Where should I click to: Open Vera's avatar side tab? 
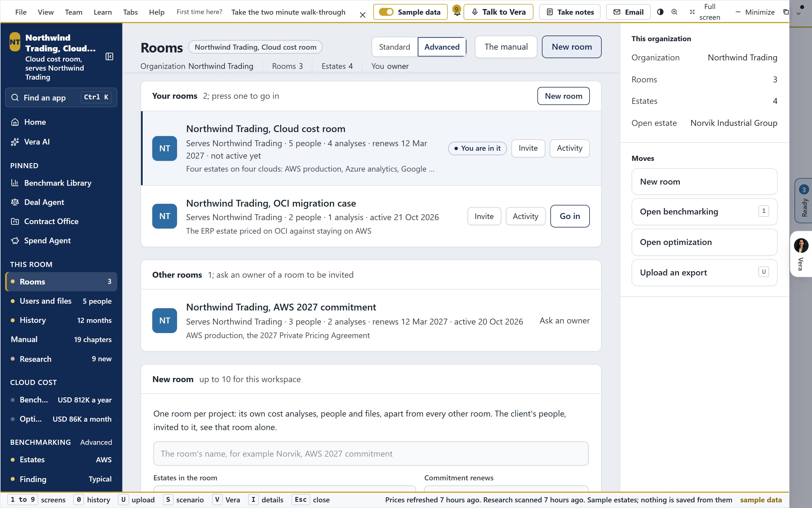pyautogui.click(x=801, y=254)
